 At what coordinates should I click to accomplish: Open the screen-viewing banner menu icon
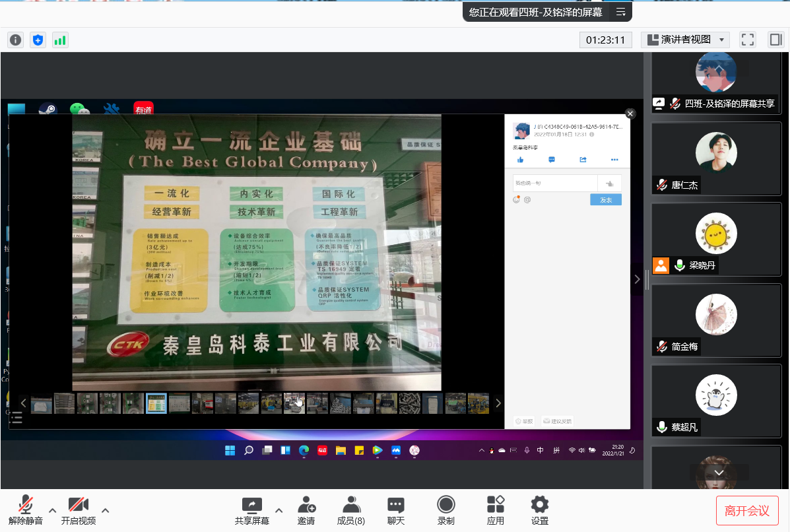[620, 12]
